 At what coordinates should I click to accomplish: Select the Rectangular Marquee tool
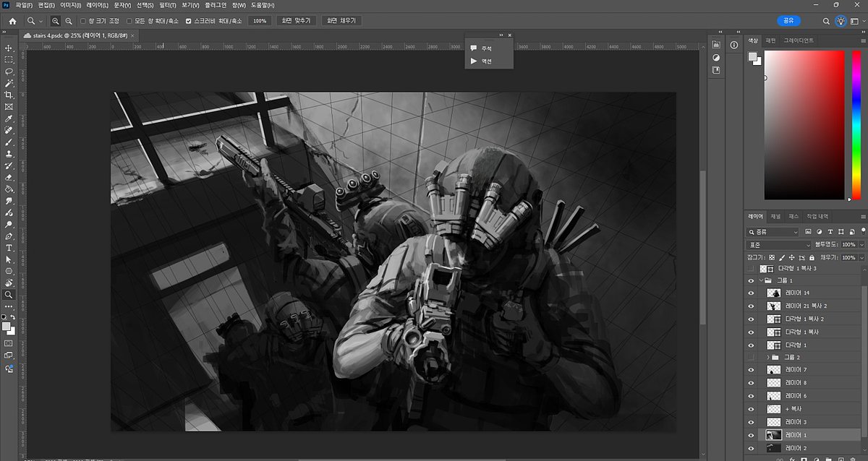(9, 59)
